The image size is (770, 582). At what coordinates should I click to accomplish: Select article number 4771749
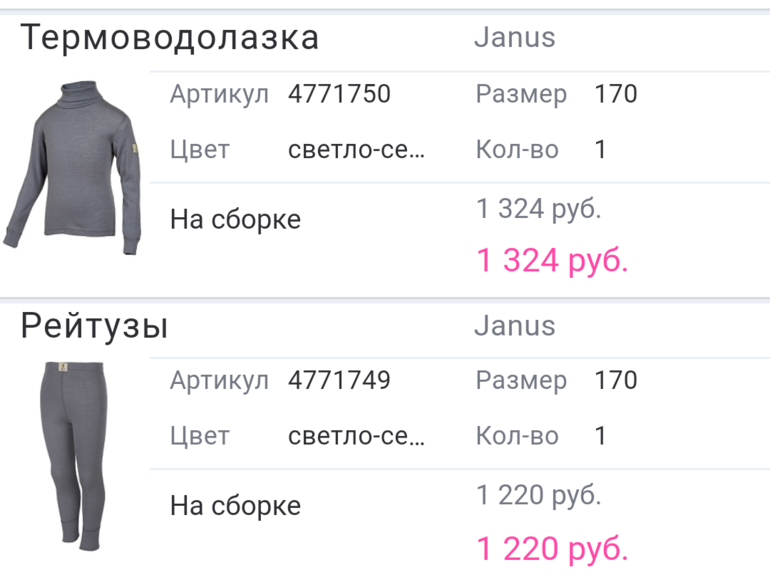click(x=339, y=381)
